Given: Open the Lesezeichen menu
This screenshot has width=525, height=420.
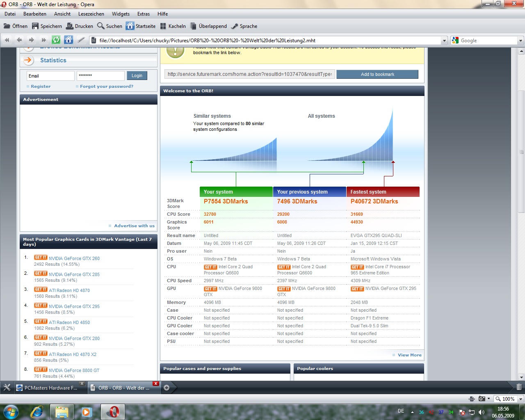Looking at the screenshot, I should point(91,14).
